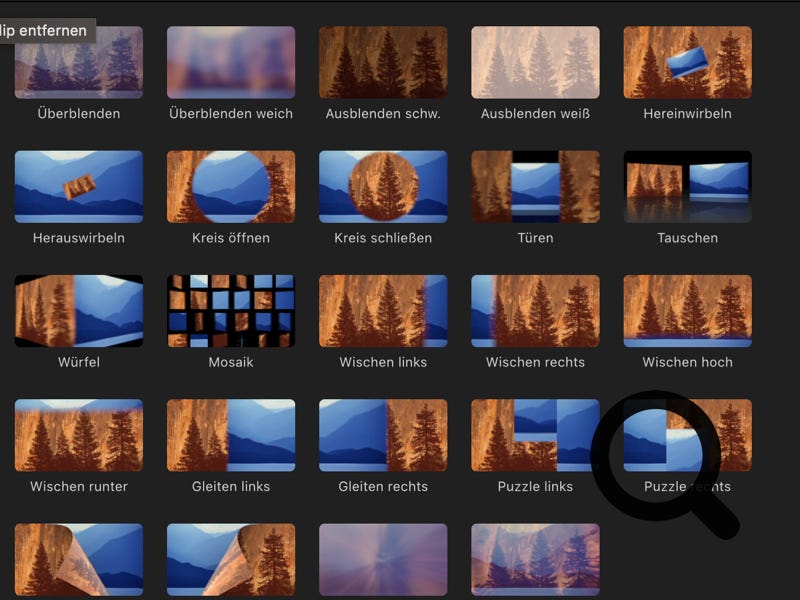Click the Wischen hoch transition
The image size is (800, 600).
point(687,311)
